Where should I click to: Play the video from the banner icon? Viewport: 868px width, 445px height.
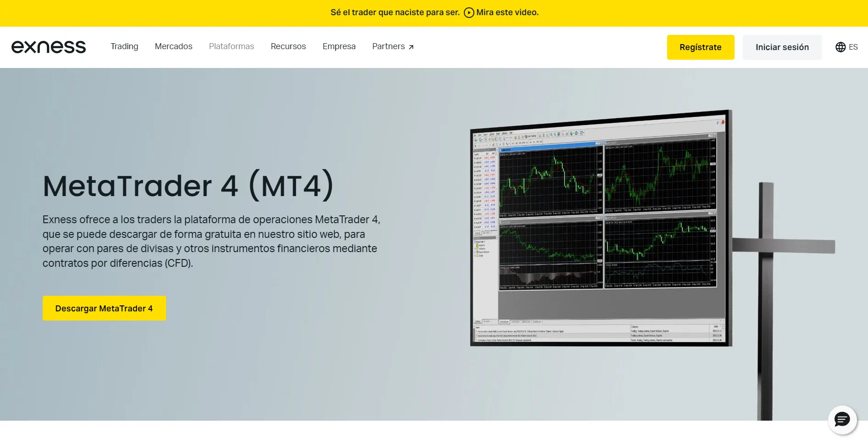point(469,12)
